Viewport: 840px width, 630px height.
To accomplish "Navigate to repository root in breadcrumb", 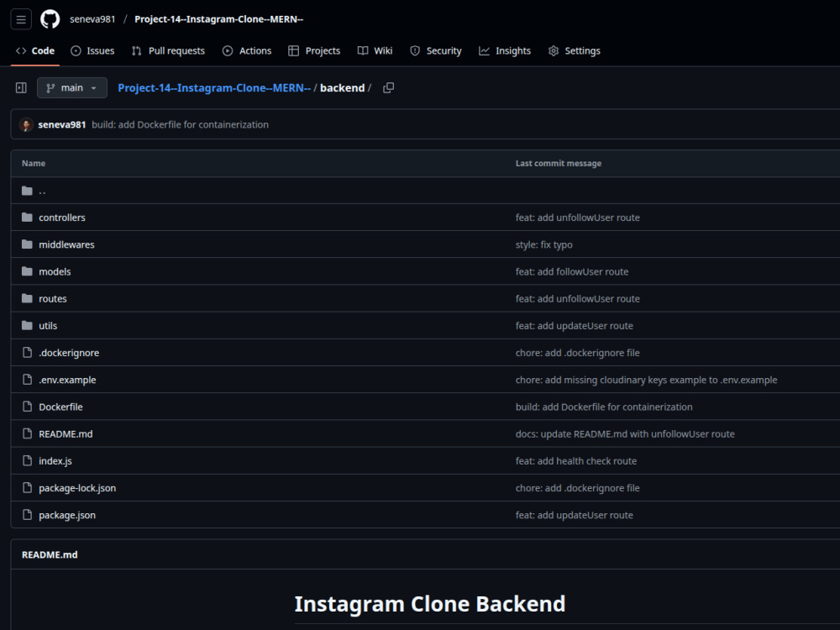I will (214, 88).
